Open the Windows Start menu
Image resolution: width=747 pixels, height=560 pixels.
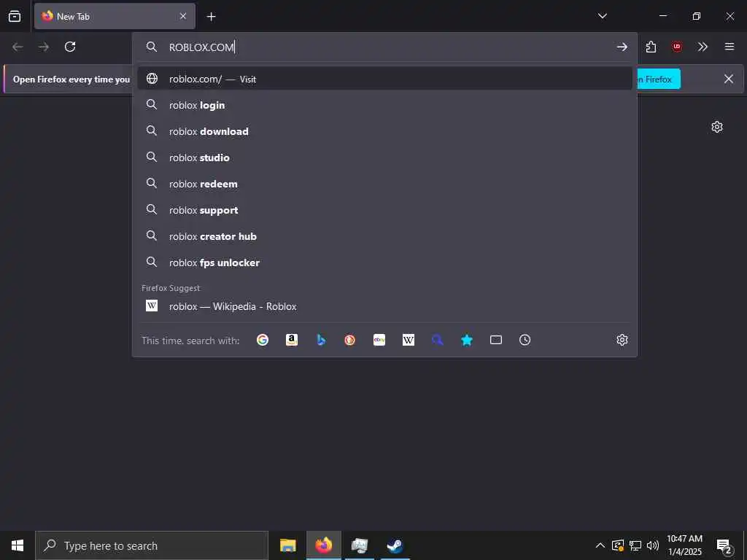tap(18, 545)
